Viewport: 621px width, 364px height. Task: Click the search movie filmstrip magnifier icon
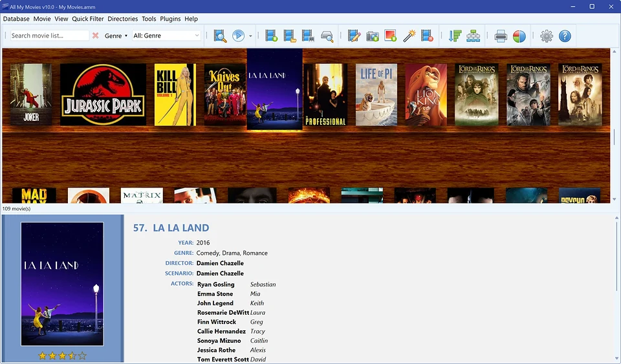pyautogui.click(x=220, y=36)
